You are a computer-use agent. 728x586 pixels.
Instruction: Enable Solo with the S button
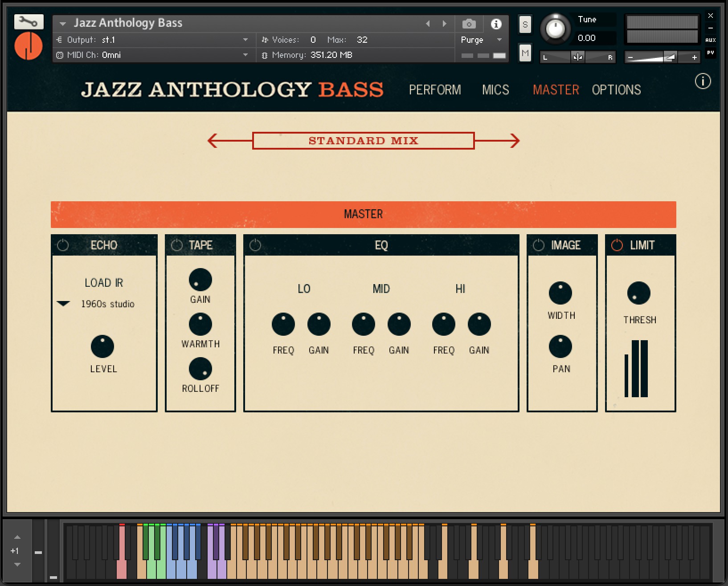click(524, 25)
